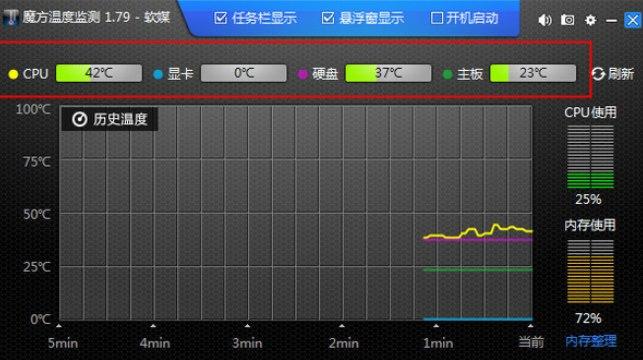
Task: Toggle the 悬浮窗显示 checkbox
Action: click(x=328, y=18)
